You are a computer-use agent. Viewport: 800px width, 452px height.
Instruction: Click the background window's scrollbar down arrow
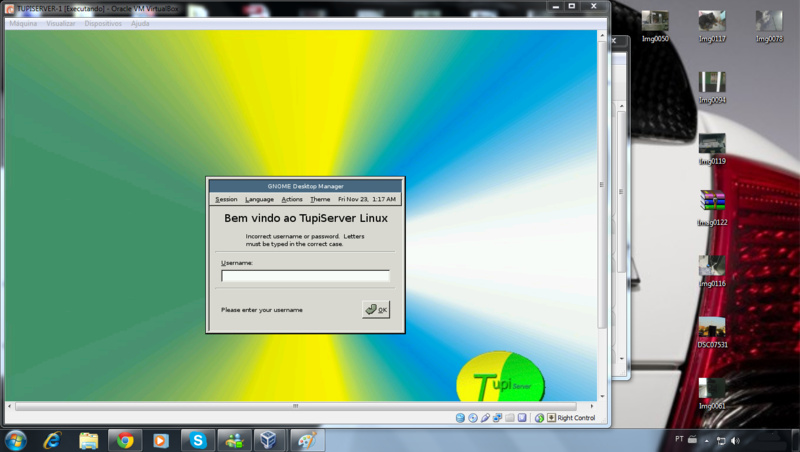coord(621,359)
